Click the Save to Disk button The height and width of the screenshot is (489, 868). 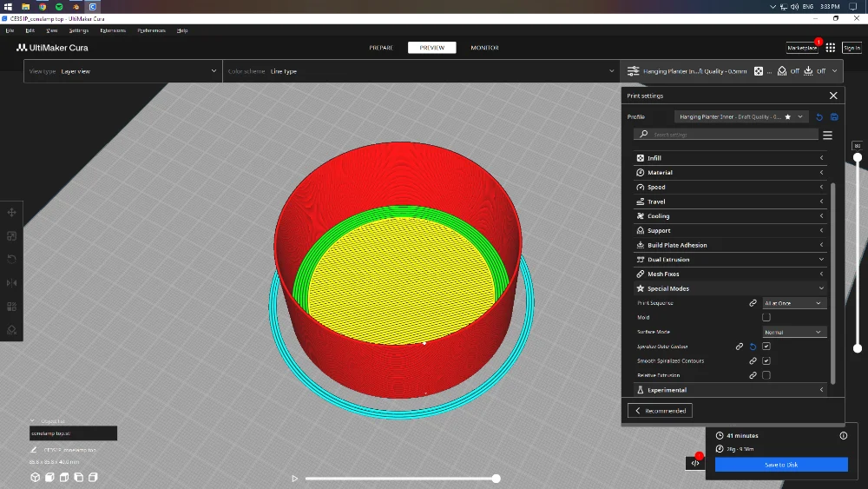click(x=781, y=465)
